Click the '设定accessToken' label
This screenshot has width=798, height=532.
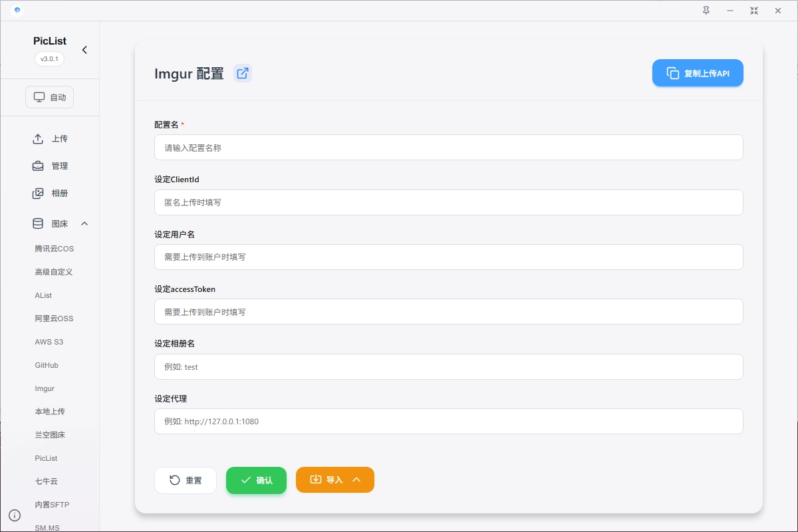pos(185,289)
